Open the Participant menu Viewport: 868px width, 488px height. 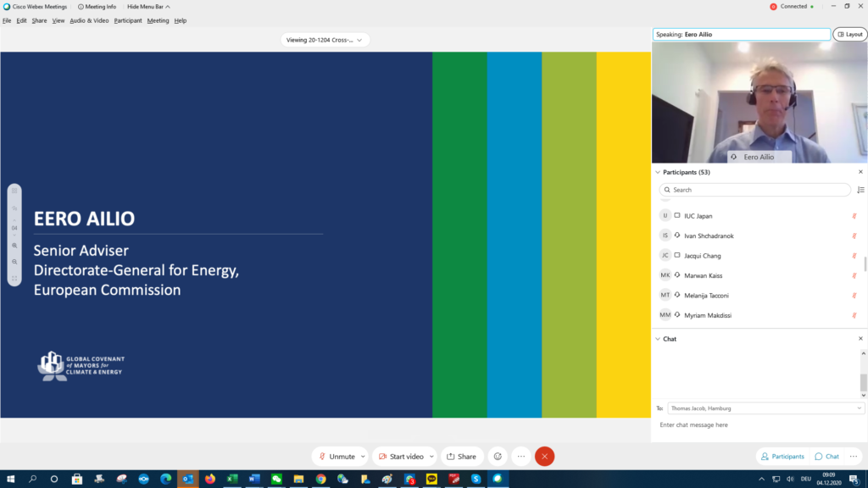tap(128, 20)
